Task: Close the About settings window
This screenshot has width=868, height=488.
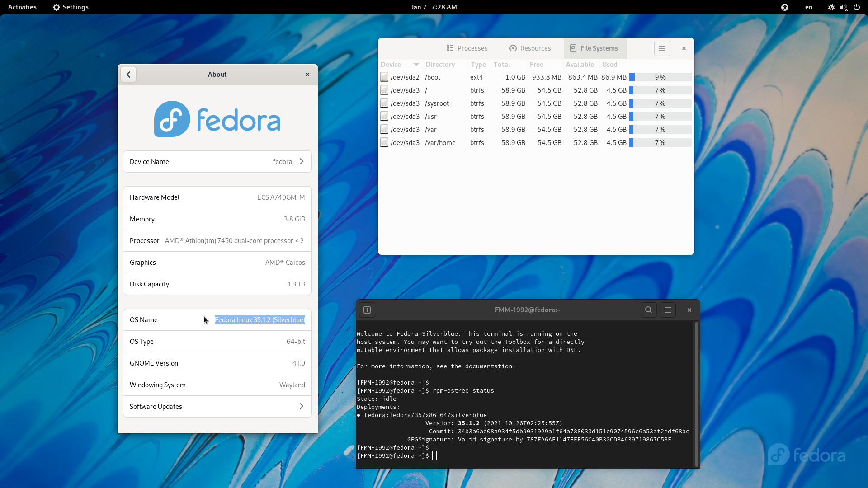Action: [x=307, y=75]
